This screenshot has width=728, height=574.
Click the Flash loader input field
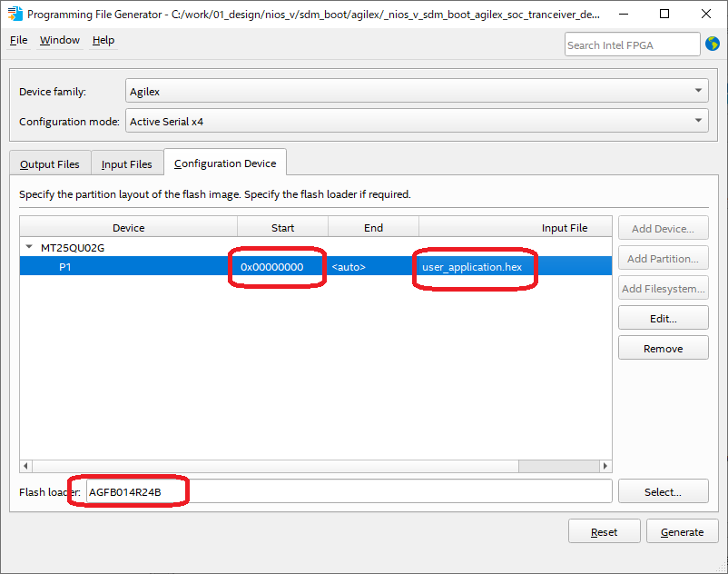tap(349, 491)
